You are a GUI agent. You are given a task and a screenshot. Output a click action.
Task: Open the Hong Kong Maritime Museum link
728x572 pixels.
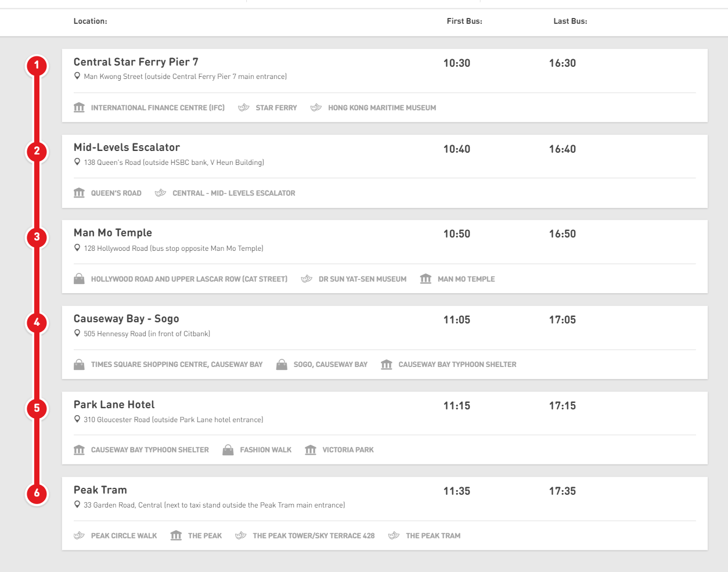pos(381,108)
